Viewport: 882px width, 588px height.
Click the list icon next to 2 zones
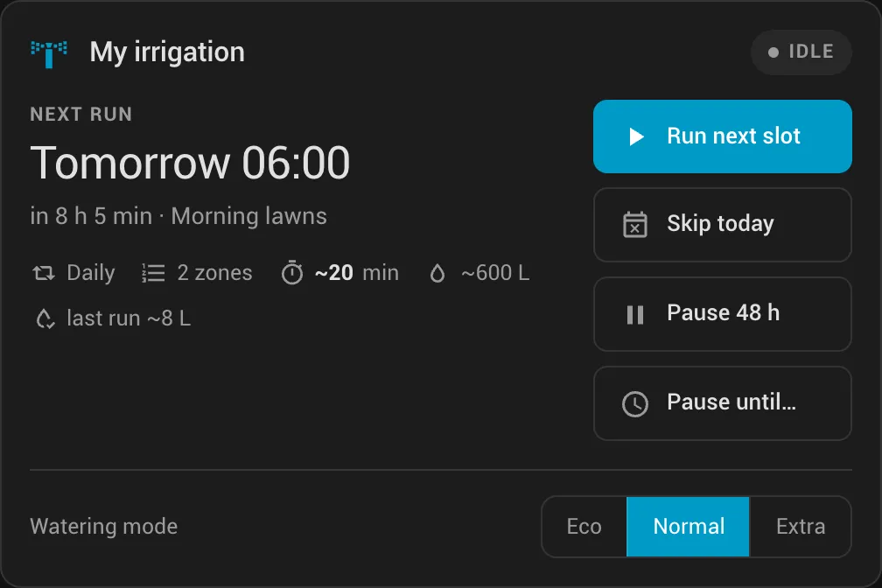[153, 273]
